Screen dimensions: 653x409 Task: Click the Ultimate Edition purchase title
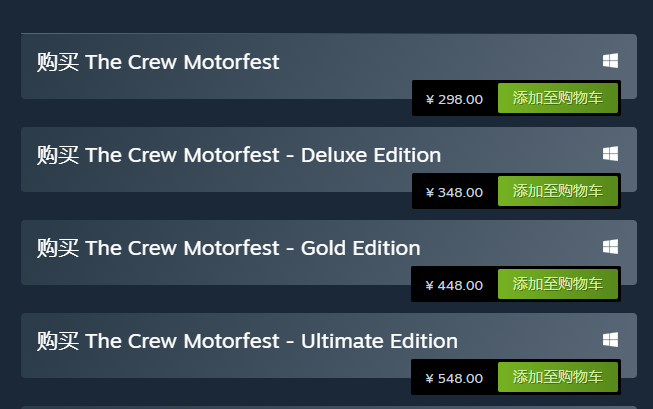tap(247, 341)
